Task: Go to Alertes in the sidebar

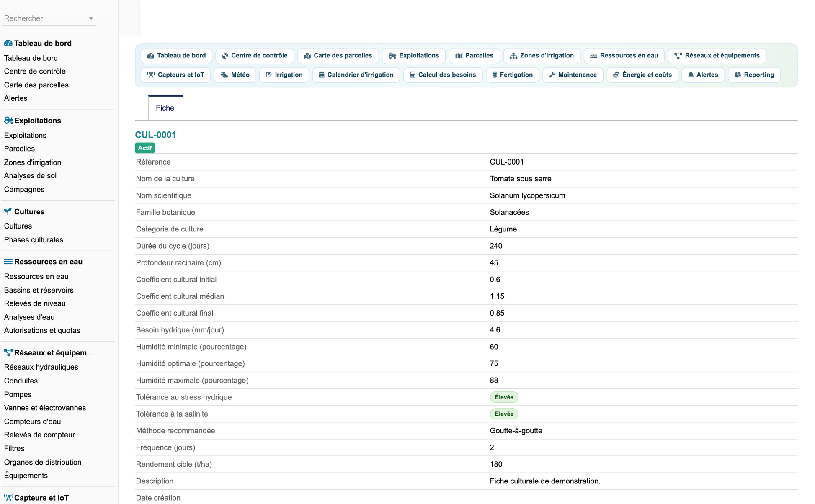Action: [15, 98]
